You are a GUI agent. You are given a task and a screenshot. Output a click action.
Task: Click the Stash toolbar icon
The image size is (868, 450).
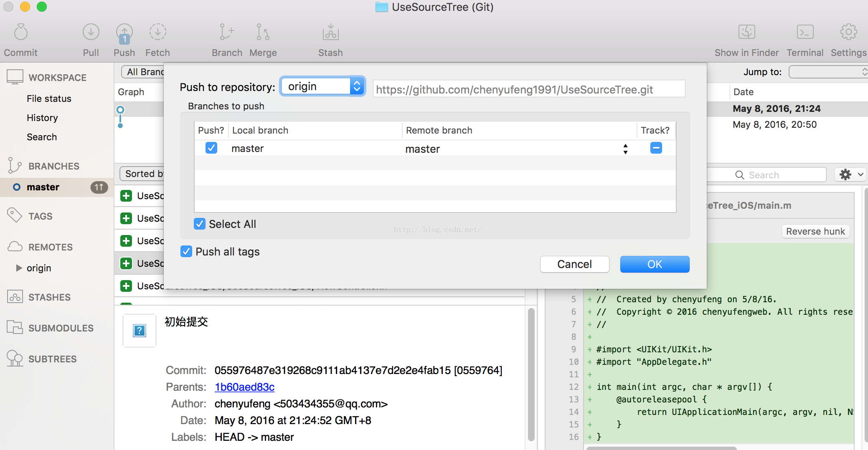point(330,33)
